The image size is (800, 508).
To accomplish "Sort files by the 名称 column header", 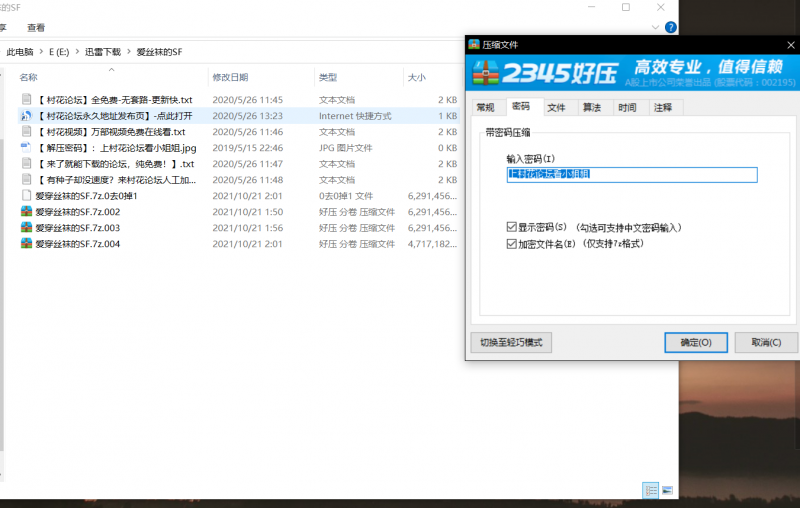I will click(29, 77).
